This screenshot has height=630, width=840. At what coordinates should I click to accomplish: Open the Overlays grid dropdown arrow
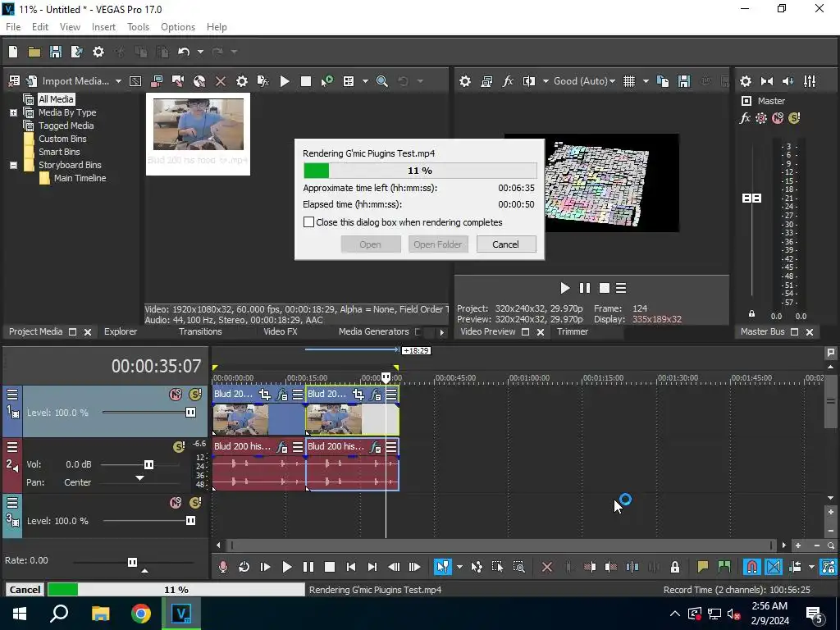pos(646,81)
